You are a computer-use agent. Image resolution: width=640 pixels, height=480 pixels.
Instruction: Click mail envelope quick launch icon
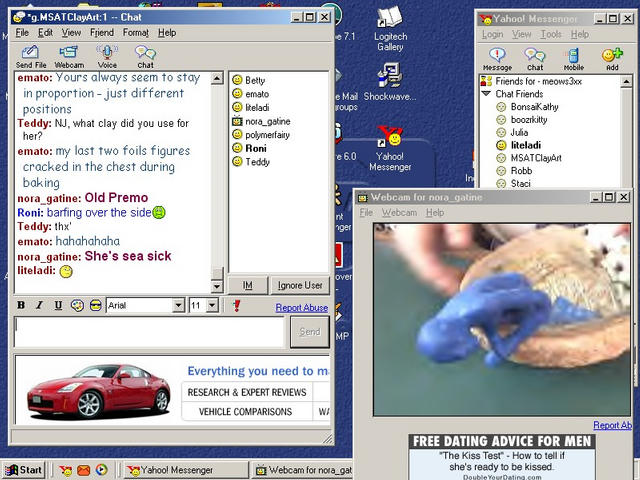point(84,470)
